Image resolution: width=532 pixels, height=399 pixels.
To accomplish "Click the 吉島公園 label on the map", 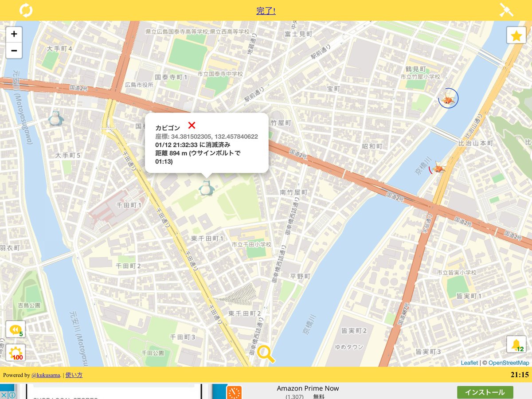I will coord(29,305).
